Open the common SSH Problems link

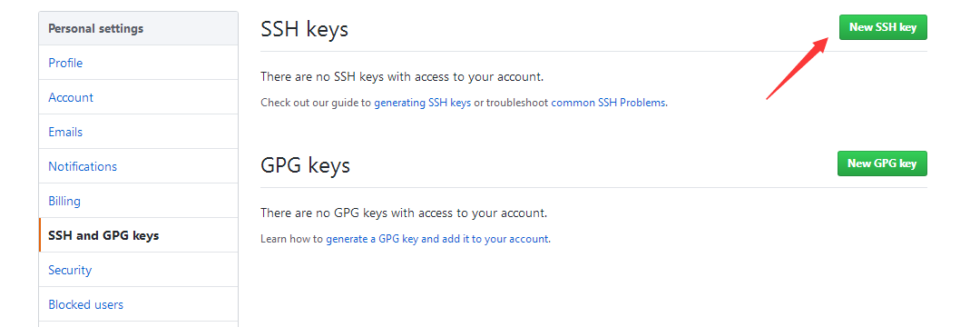pos(608,103)
